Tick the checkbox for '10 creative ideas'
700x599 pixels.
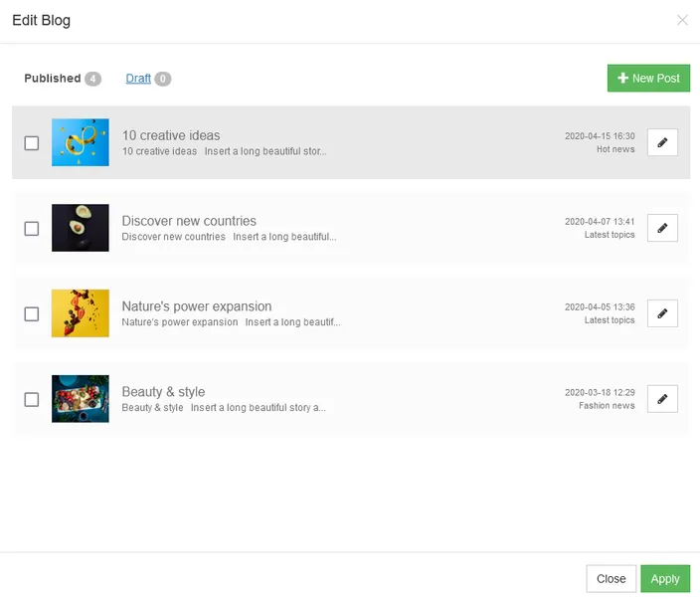[32, 143]
